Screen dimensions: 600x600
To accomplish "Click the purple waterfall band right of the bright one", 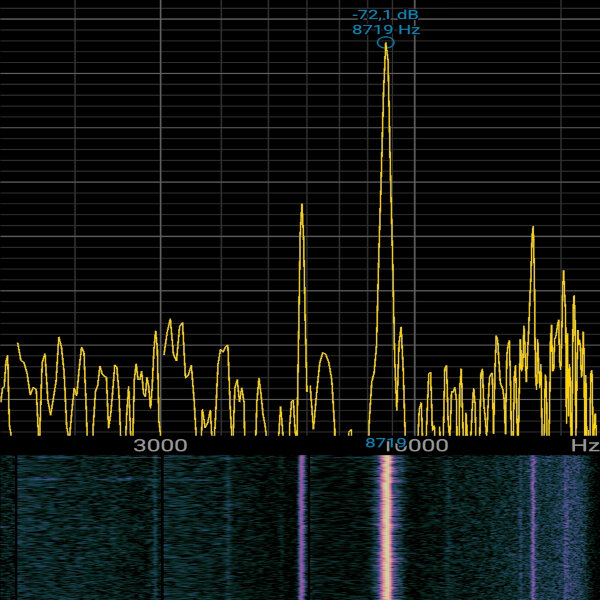I will tap(533, 525).
